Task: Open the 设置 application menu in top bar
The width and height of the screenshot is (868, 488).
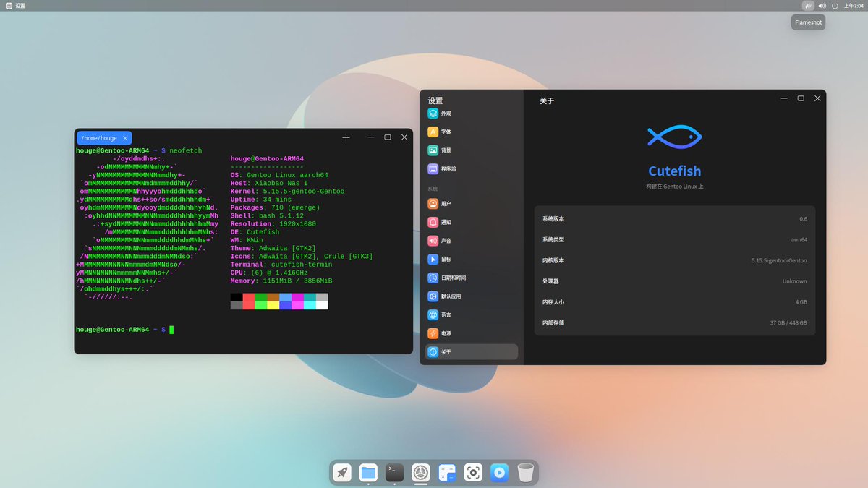Action: [x=15, y=6]
